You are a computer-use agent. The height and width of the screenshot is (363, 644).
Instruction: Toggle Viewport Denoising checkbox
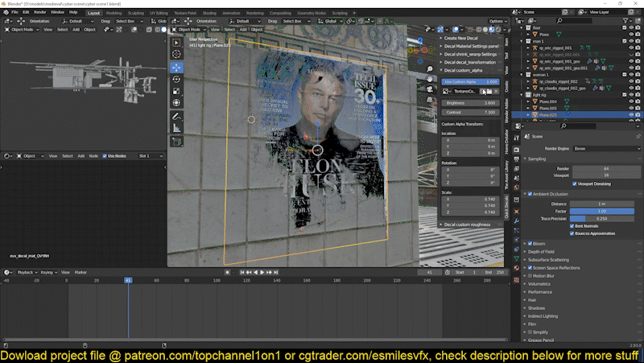[x=575, y=184]
